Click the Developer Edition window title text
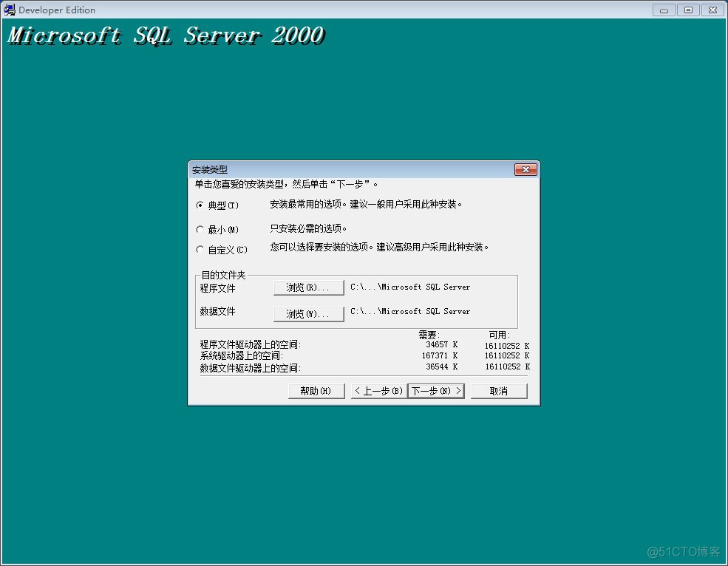 pyautogui.click(x=57, y=10)
